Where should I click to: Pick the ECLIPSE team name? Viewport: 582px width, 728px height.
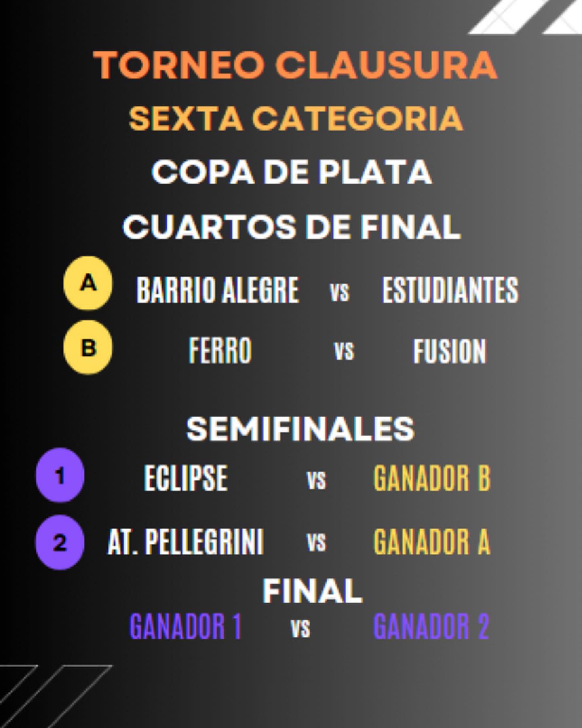pos(186,478)
